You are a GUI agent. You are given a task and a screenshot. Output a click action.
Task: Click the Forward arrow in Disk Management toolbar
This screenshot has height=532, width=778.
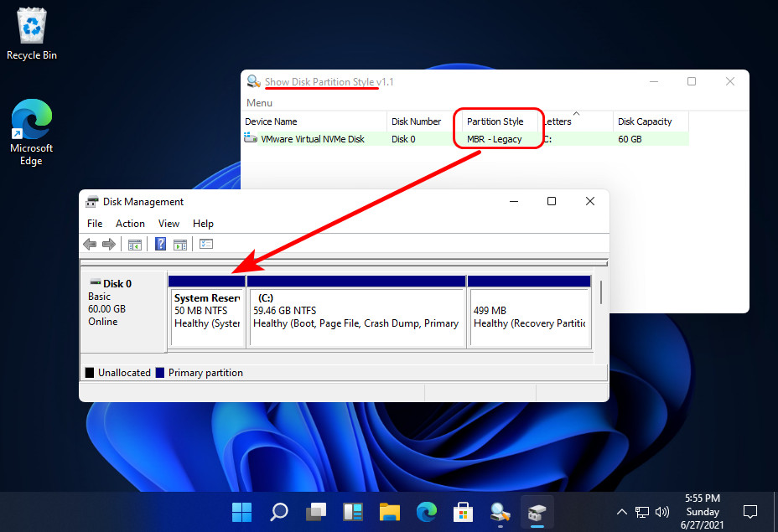point(109,244)
